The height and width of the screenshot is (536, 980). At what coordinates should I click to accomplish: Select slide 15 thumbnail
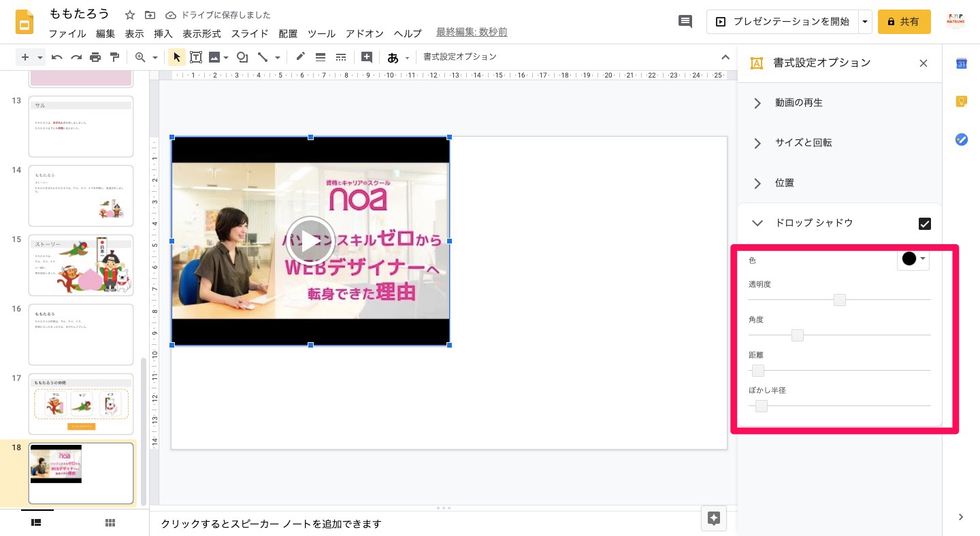[x=81, y=265]
